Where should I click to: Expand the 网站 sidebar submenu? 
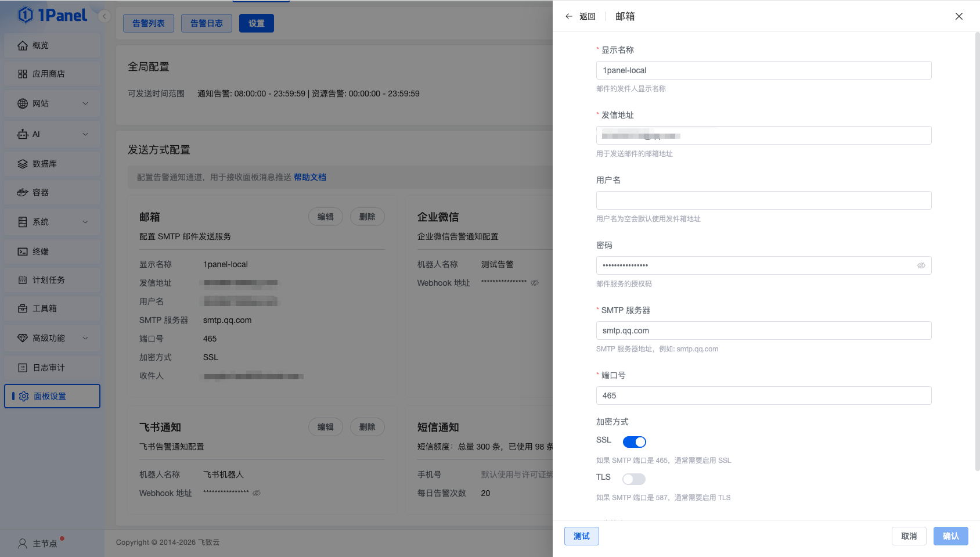coord(85,103)
